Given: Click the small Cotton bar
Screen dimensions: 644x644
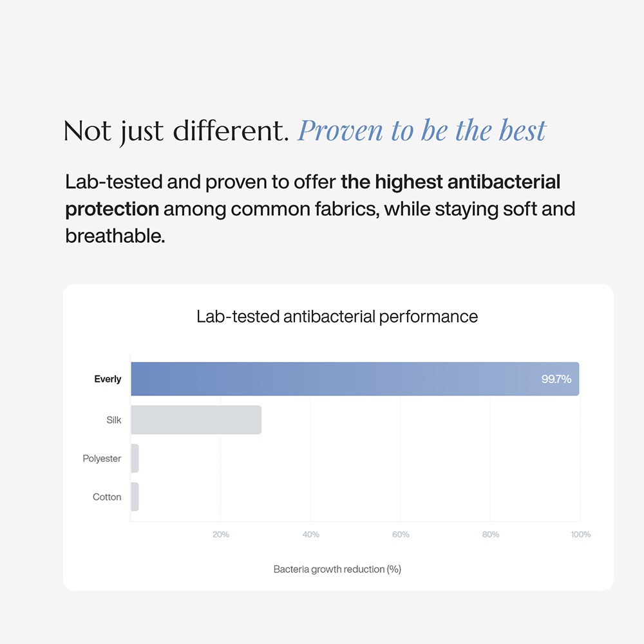Looking at the screenshot, I should click(x=135, y=497).
